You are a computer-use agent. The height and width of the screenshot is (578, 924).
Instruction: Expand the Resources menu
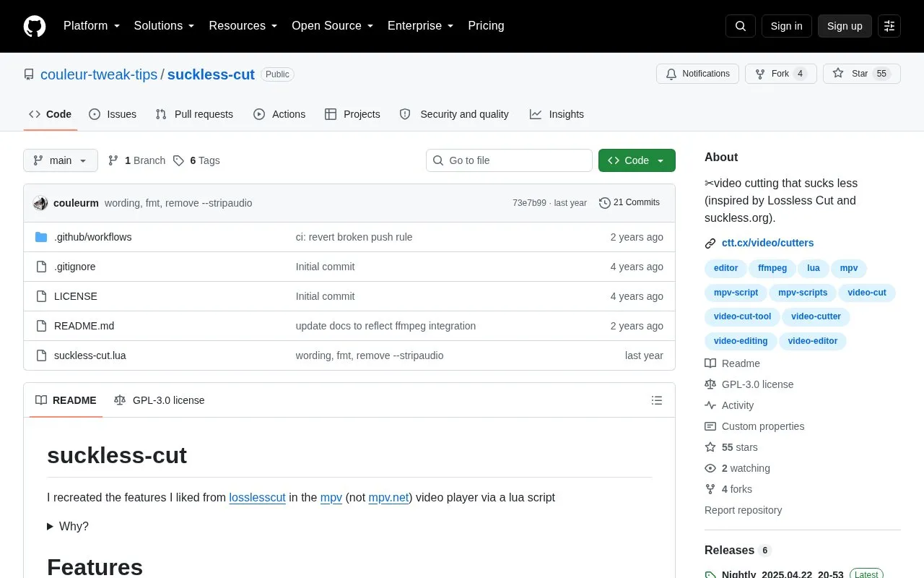click(x=243, y=26)
